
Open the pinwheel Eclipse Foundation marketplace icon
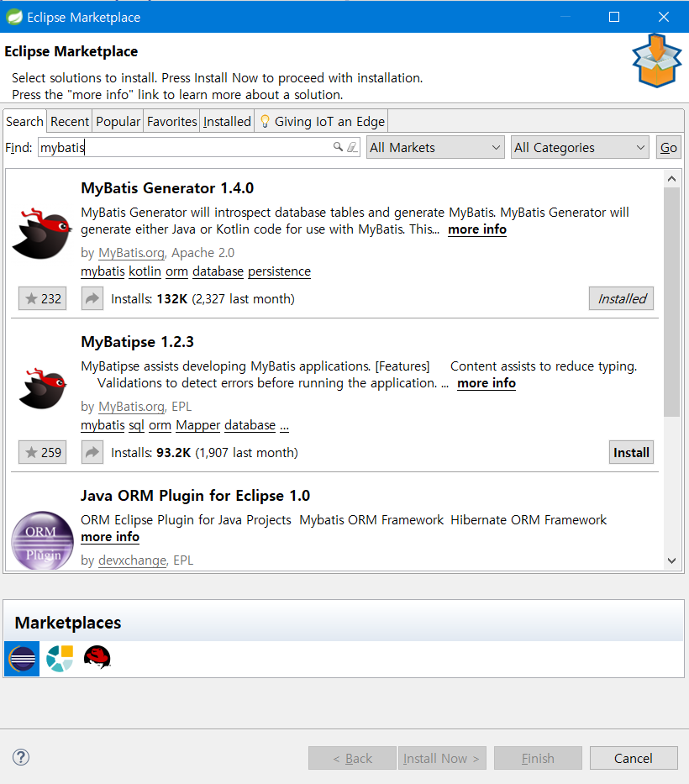click(59, 659)
